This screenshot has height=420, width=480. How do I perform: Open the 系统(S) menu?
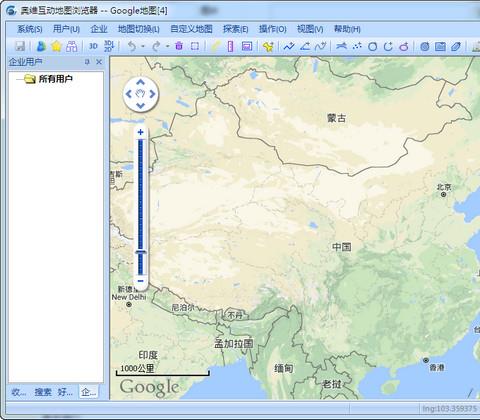tap(29, 29)
